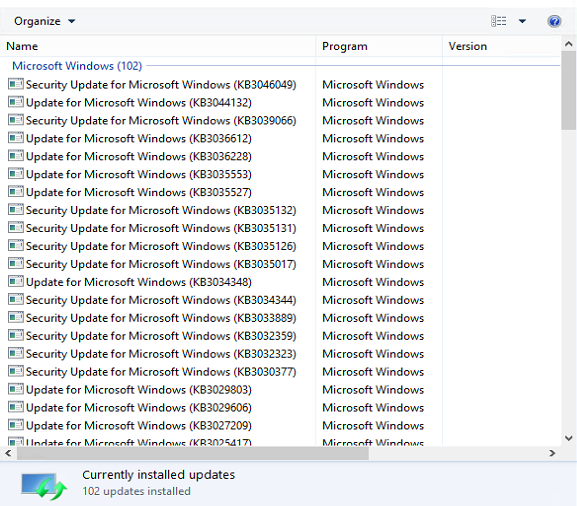Click the icon beside Update KB3029803
The height and width of the screenshot is (506, 577).
point(16,389)
